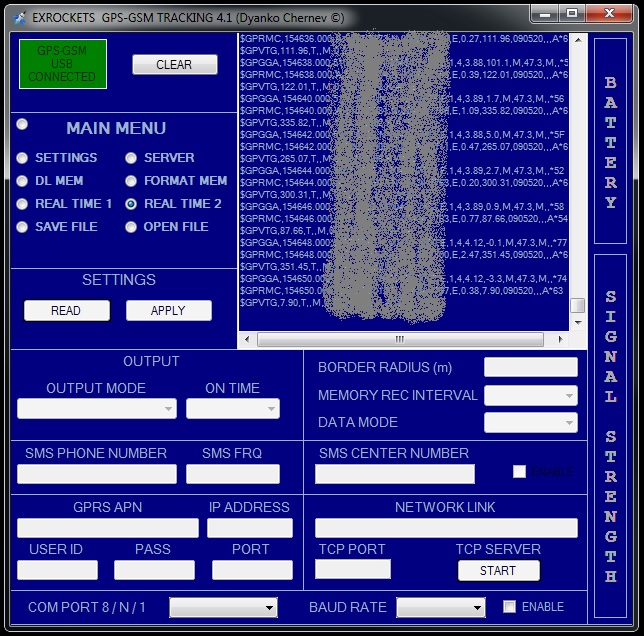The image size is (644, 636).
Task: Close the EXROCKETS tracking window
Action: click(609, 14)
